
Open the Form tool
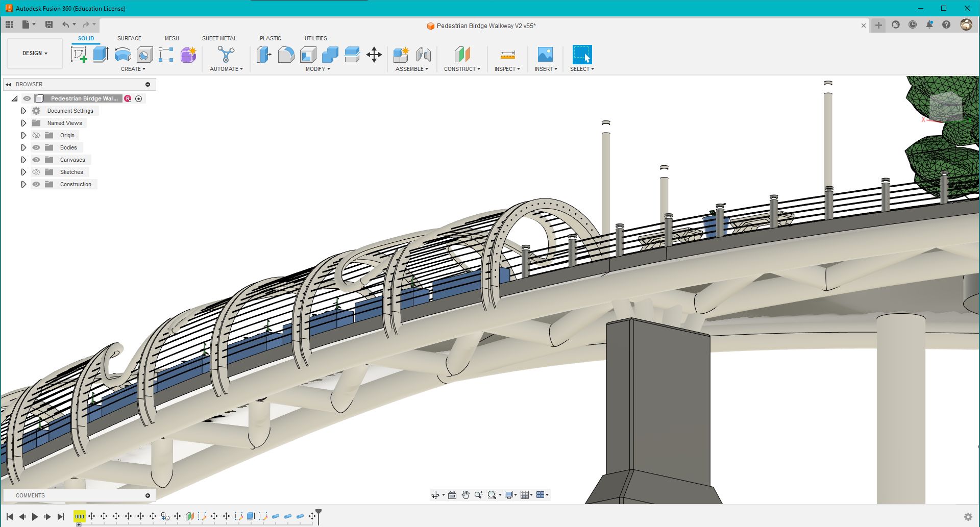188,55
